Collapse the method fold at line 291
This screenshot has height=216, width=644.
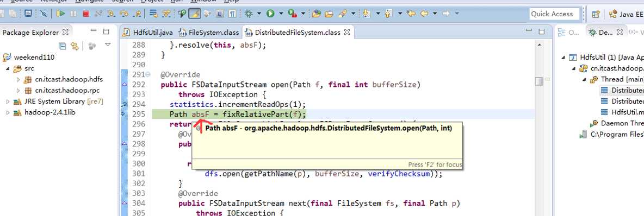tap(148, 74)
